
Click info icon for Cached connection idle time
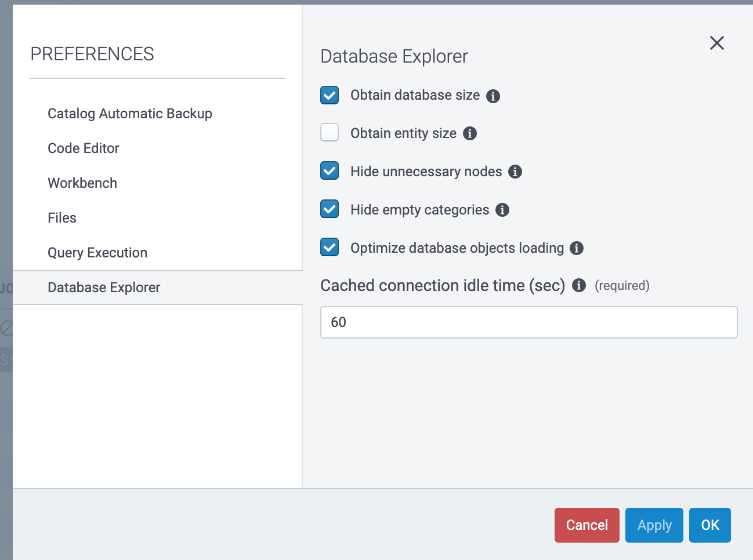(x=579, y=285)
